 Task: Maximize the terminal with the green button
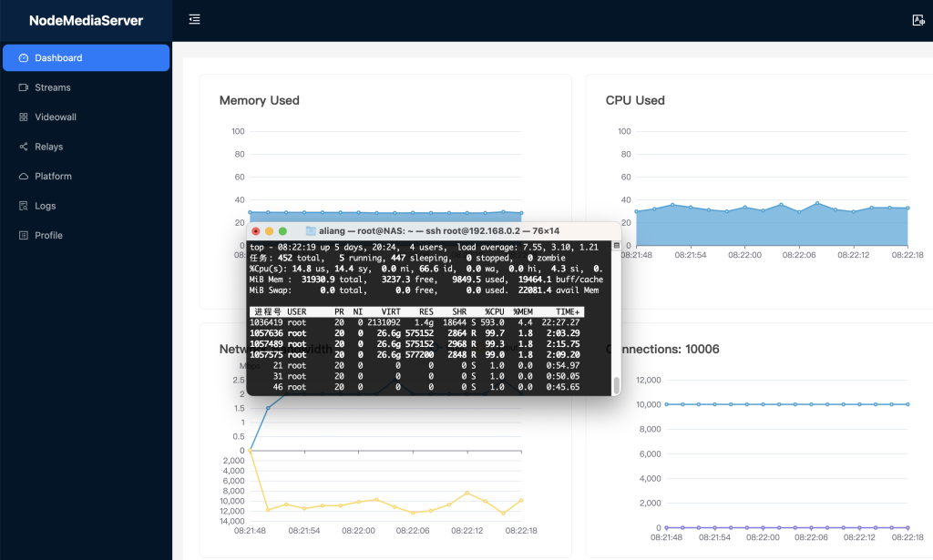pyautogui.click(x=282, y=231)
